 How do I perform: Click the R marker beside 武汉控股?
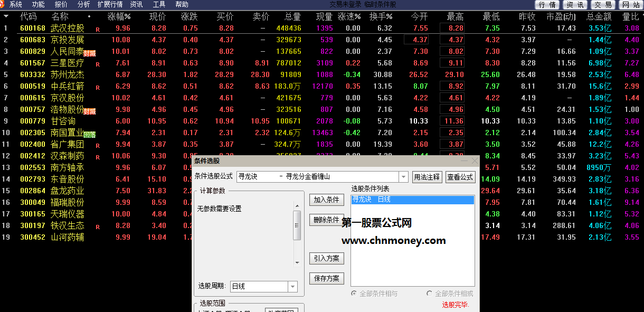pyautogui.click(x=98, y=30)
